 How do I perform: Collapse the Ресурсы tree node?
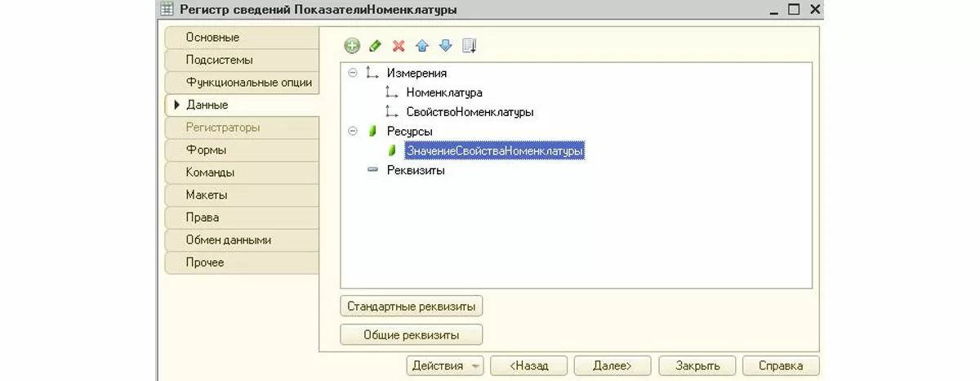click(x=353, y=131)
